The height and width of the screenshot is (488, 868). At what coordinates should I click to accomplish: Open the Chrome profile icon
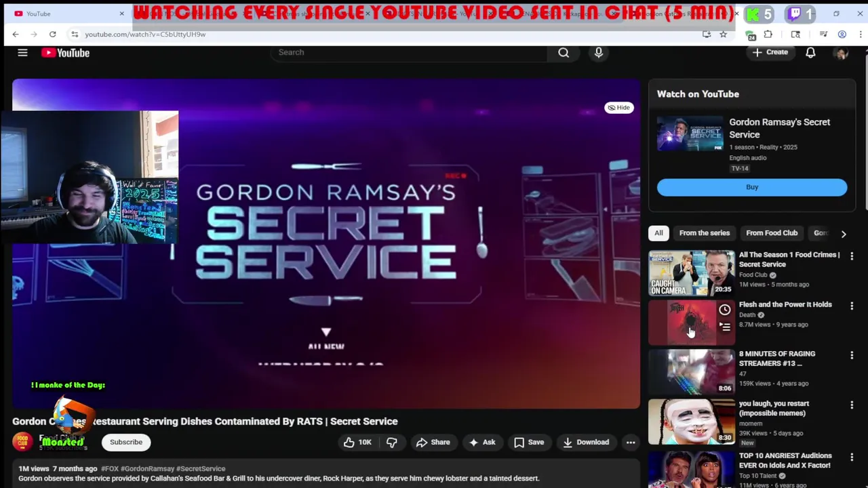[x=842, y=34]
